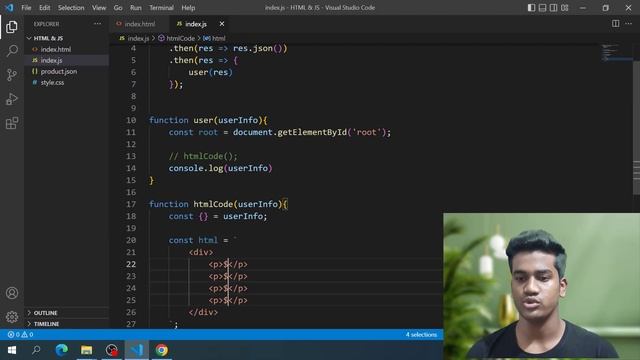The width and height of the screenshot is (640, 360).
Task: Open the File menu
Action: [26, 8]
